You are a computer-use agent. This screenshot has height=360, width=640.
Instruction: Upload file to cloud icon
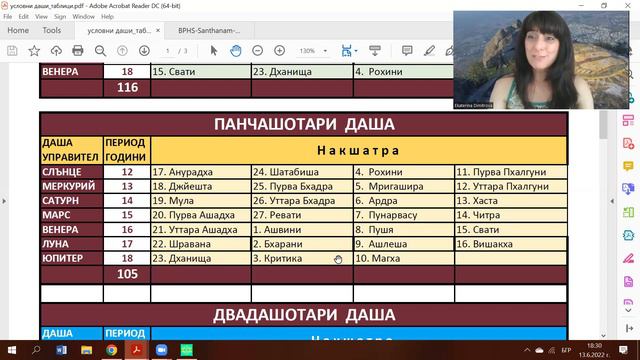(56, 51)
